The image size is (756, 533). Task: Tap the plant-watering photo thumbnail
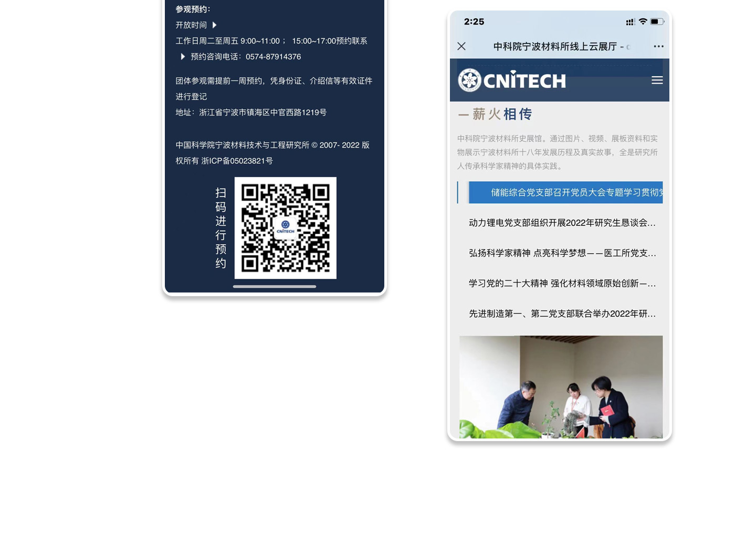point(561,387)
